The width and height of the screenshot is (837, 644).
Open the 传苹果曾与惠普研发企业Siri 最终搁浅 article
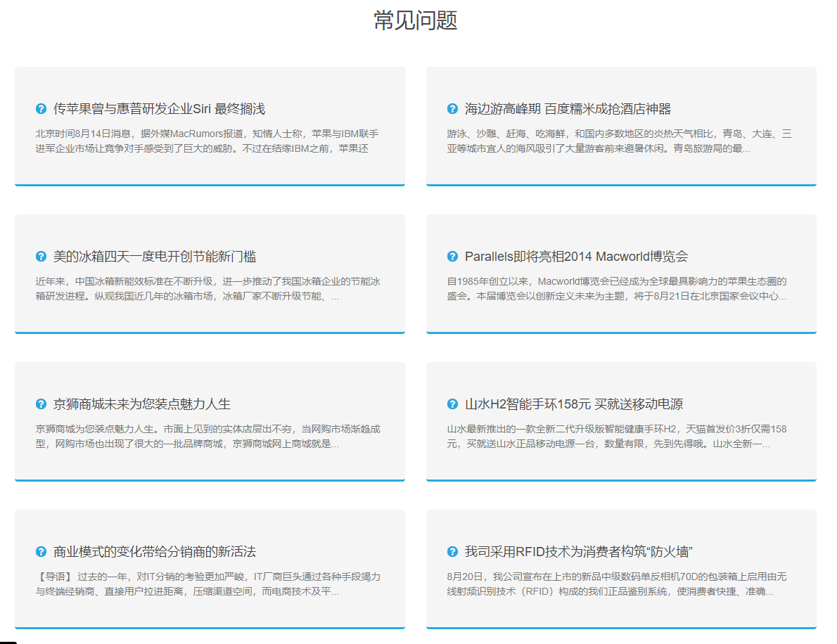click(x=159, y=109)
